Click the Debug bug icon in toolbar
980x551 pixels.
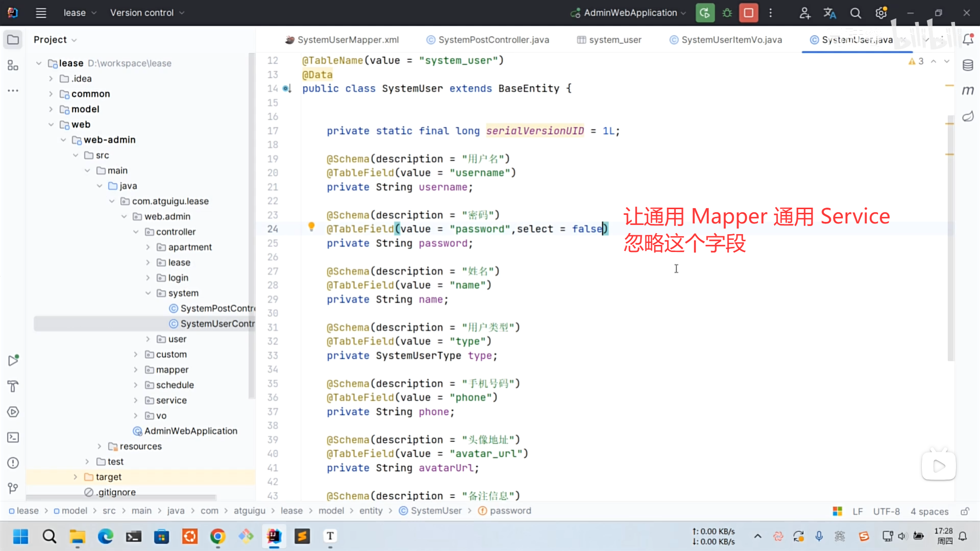click(x=727, y=13)
